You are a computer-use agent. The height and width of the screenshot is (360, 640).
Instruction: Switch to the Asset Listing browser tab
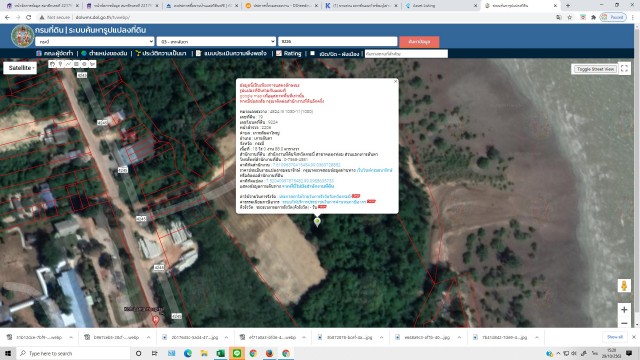point(441,6)
